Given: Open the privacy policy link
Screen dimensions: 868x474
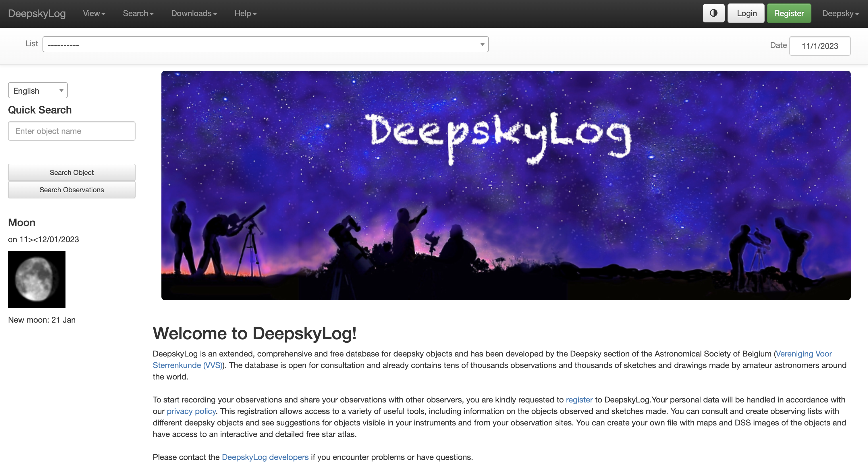Looking at the screenshot, I should [191, 411].
